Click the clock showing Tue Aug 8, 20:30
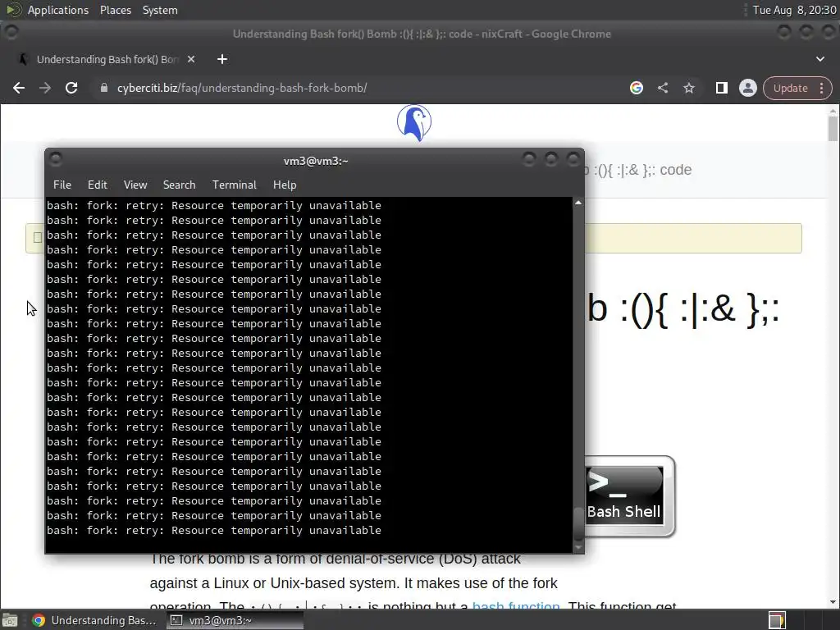 [x=794, y=10]
